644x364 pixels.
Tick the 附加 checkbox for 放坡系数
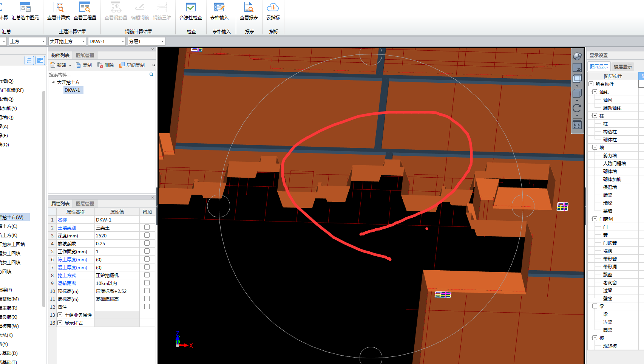pos(147,243)
